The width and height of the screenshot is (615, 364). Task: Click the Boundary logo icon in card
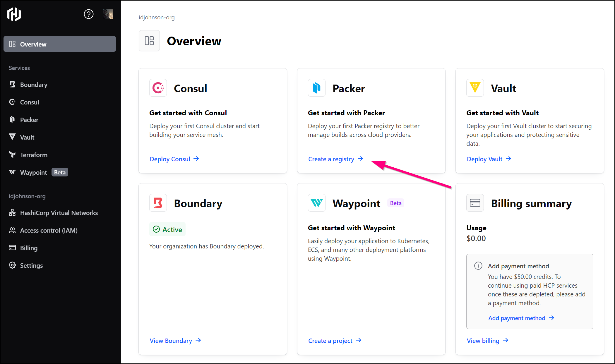coord(158,203)
